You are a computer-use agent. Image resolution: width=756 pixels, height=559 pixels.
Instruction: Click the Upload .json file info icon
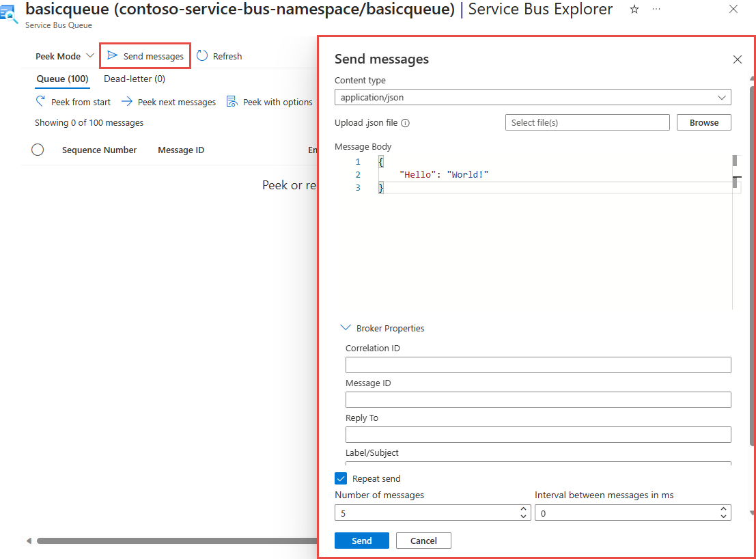point(406,123)
